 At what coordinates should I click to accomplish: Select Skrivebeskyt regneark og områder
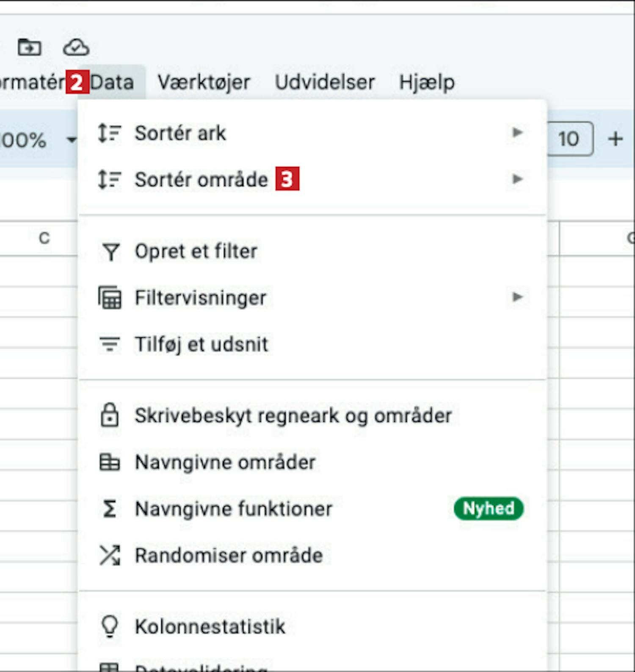tap(312, 415)
